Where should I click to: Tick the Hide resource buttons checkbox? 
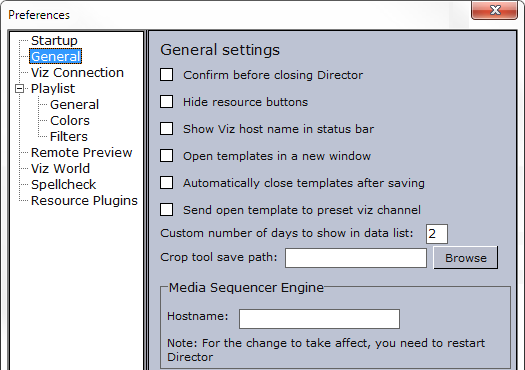pos(167,101)
